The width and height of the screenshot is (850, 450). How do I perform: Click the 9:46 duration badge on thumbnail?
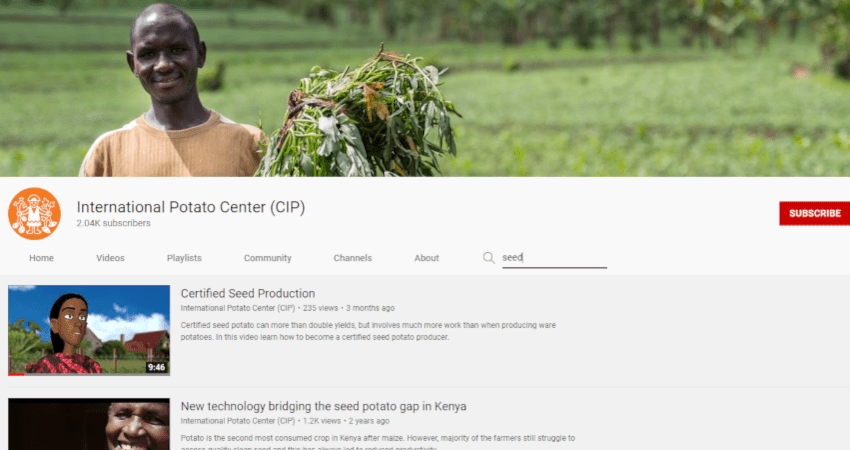pyautogui.click(x=156, y=367)
